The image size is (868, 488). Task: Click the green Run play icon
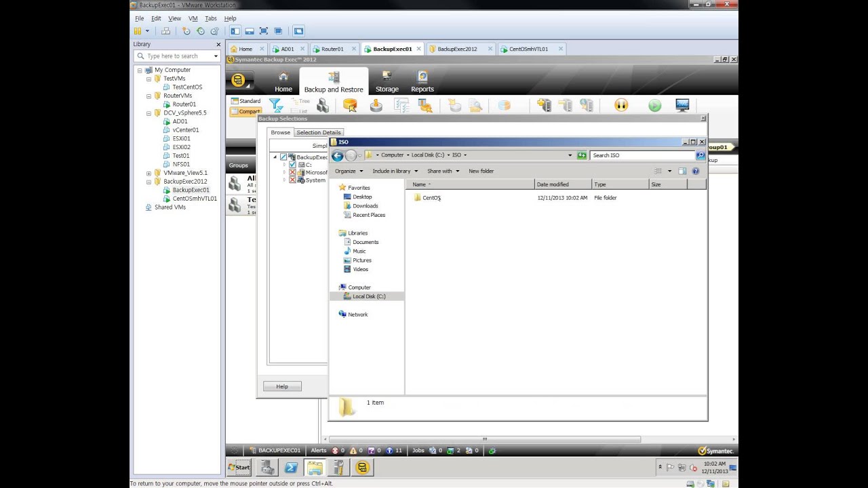654,105
